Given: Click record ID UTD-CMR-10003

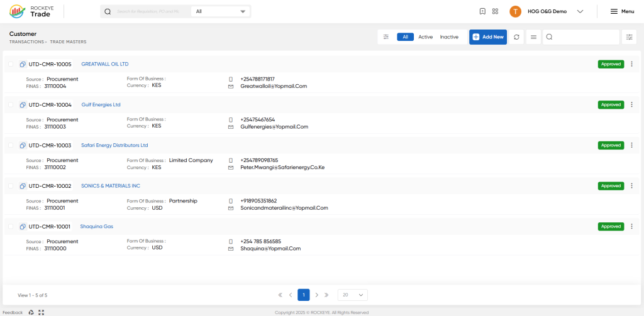Looking at the screenshot, I should (x=50, y=146).
